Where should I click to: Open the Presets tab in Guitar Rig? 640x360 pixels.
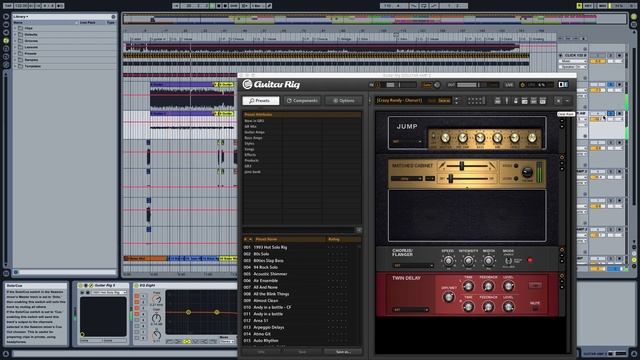[260, 100]
